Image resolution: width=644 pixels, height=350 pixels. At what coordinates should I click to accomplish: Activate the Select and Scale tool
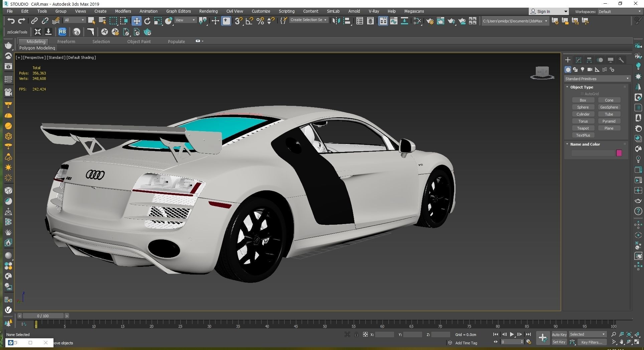coord(158,21)
